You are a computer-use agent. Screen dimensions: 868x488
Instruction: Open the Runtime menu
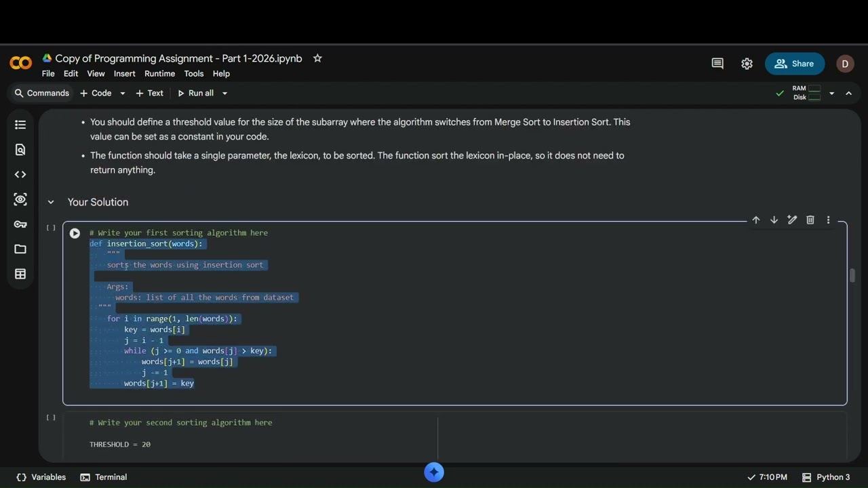[160, 74]
